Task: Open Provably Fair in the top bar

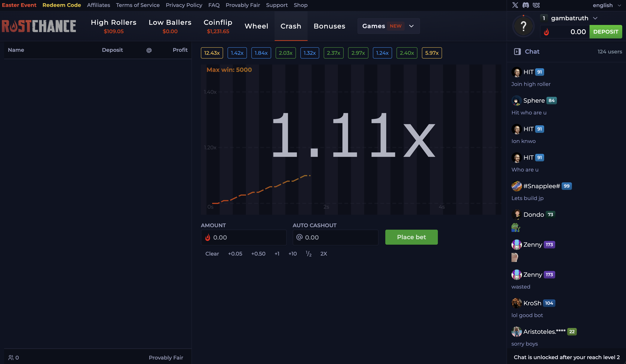Action: pos(243,5)
